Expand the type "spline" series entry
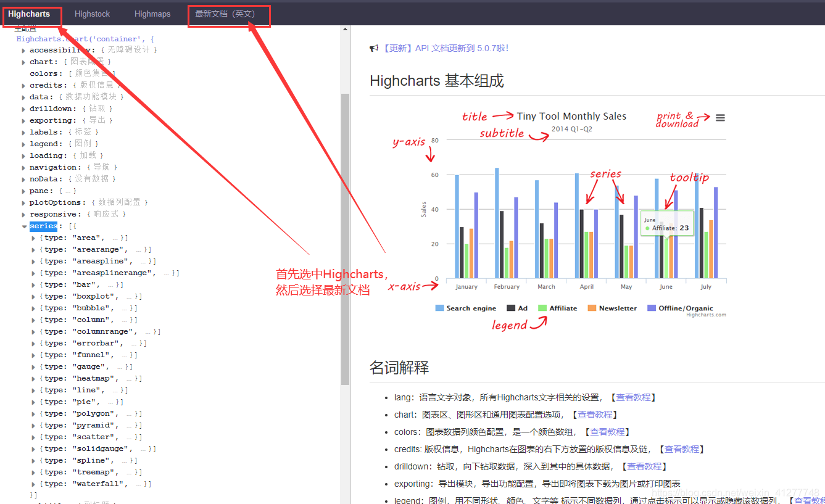The image size is (825, 504). click(33, 461)
